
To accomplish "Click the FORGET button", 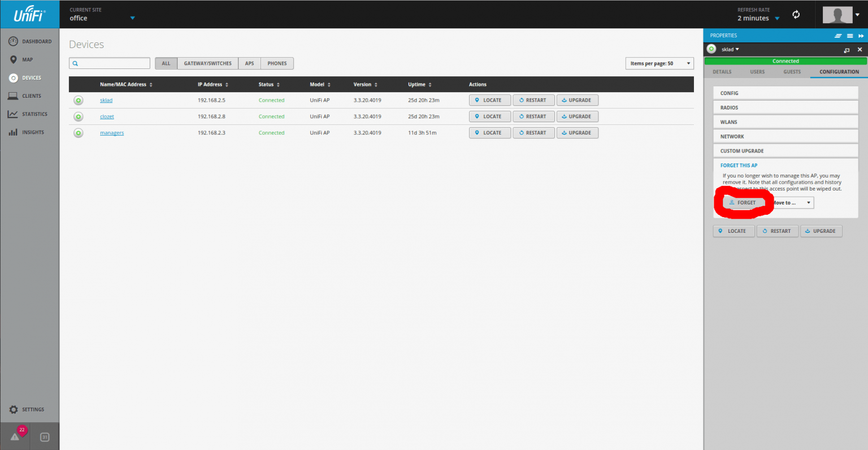I will click(x=744, y=202).
